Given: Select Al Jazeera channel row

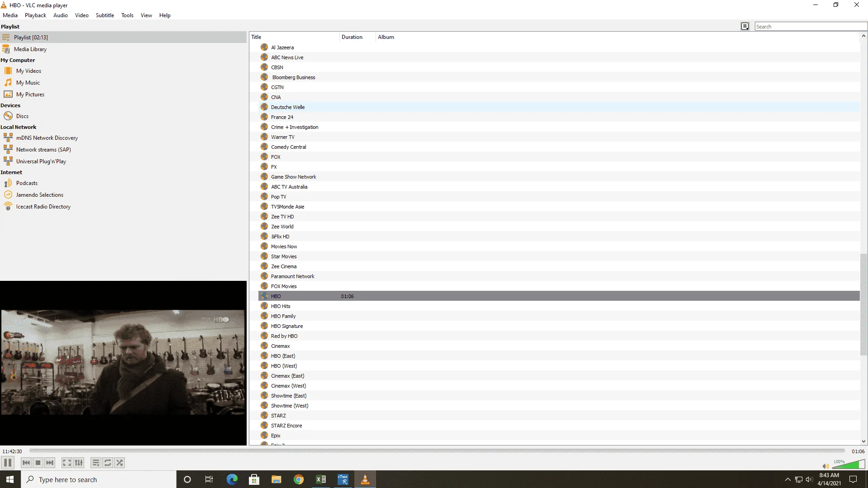Looking at the screenshot, I should coord(559,47).
